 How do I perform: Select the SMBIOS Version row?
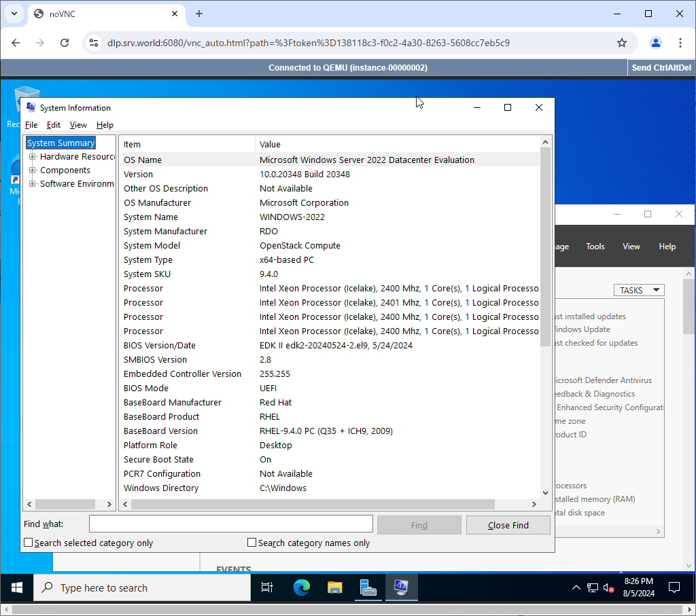click(331, 360)
